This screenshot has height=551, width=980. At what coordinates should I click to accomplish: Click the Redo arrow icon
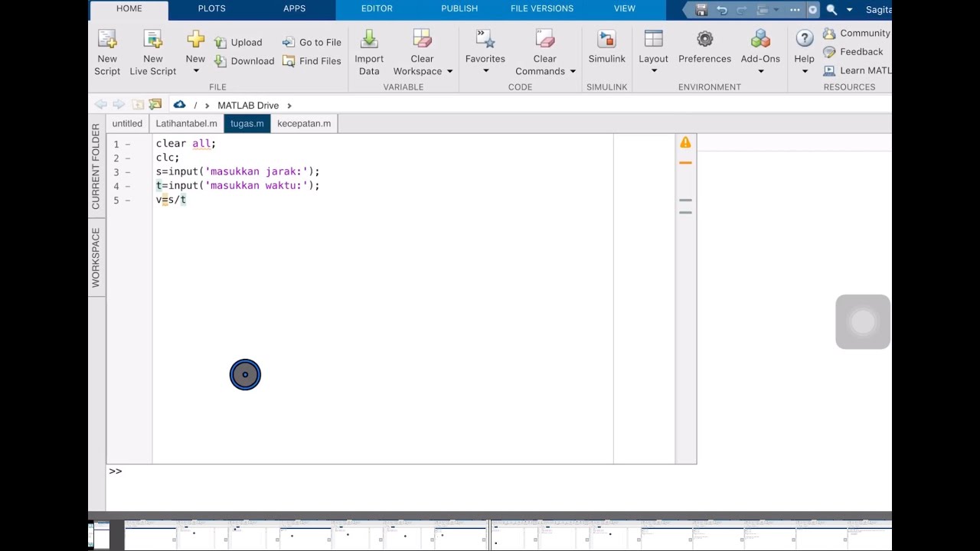[742, 10]
